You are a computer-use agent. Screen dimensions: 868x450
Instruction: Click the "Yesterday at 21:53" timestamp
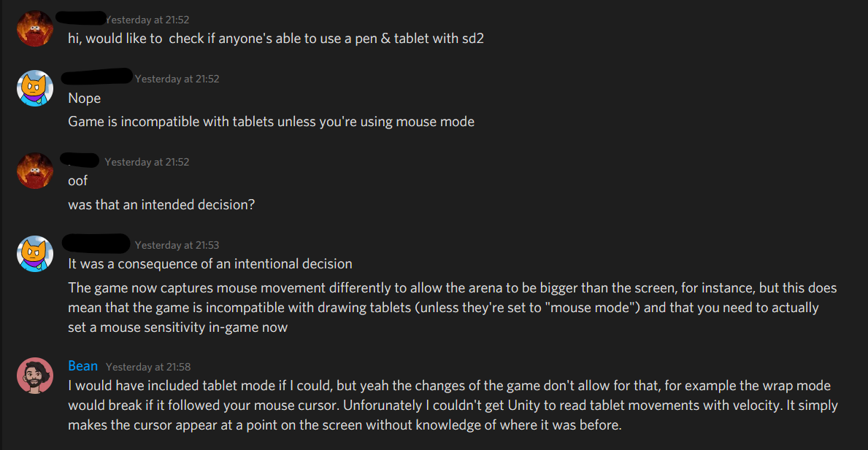[x=177, y=245]
